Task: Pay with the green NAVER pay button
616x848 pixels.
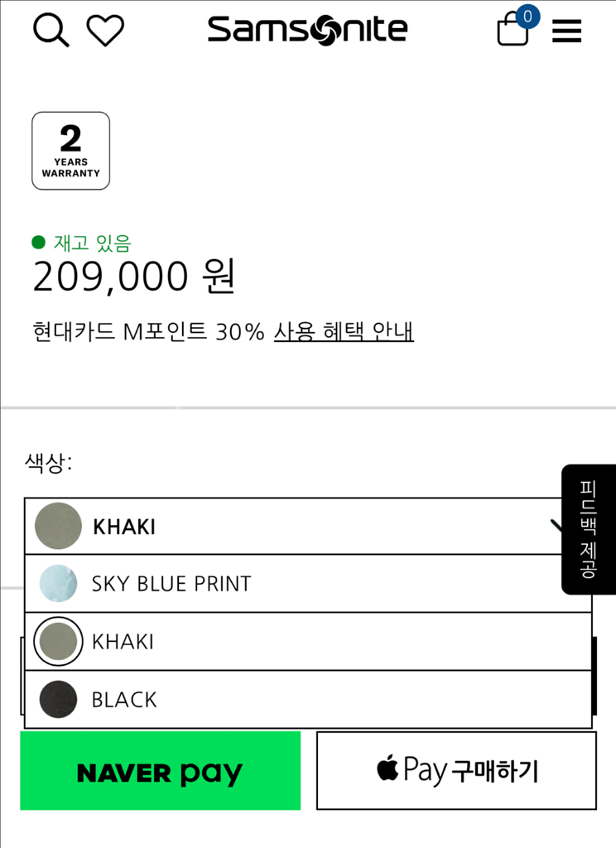Action: click(x=160, y=771)
